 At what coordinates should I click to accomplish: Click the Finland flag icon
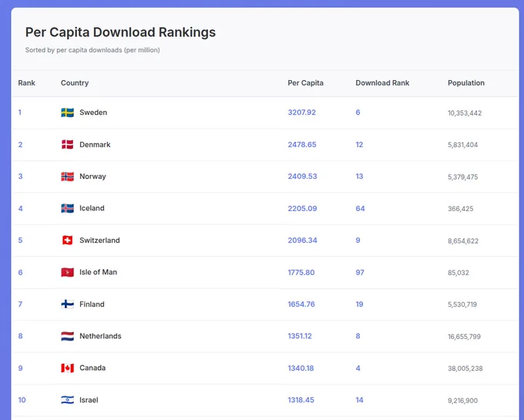point(67,304)
